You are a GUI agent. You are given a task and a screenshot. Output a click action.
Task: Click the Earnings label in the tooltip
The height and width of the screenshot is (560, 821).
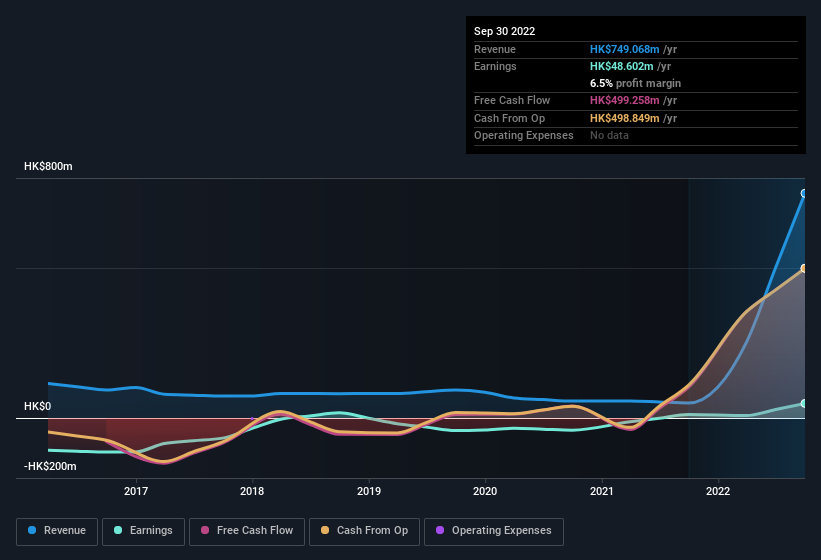[x=495, y=66]
